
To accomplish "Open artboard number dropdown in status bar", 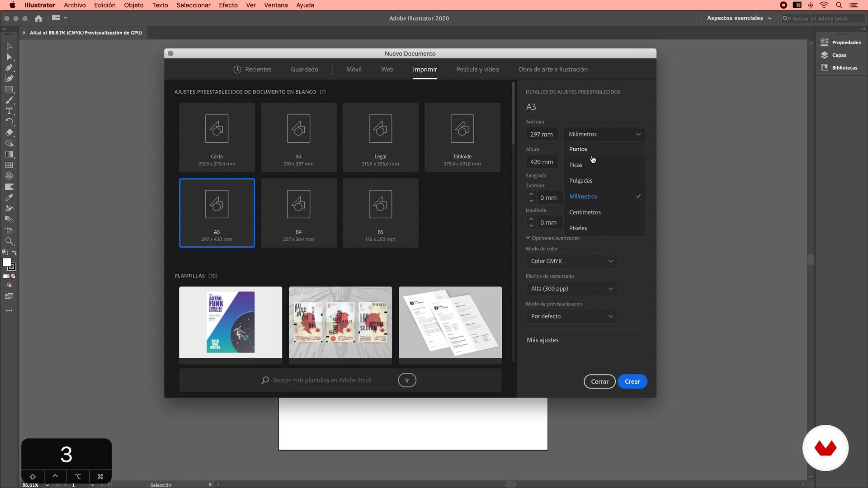I will pyautogui.click(x=92, y=485).
